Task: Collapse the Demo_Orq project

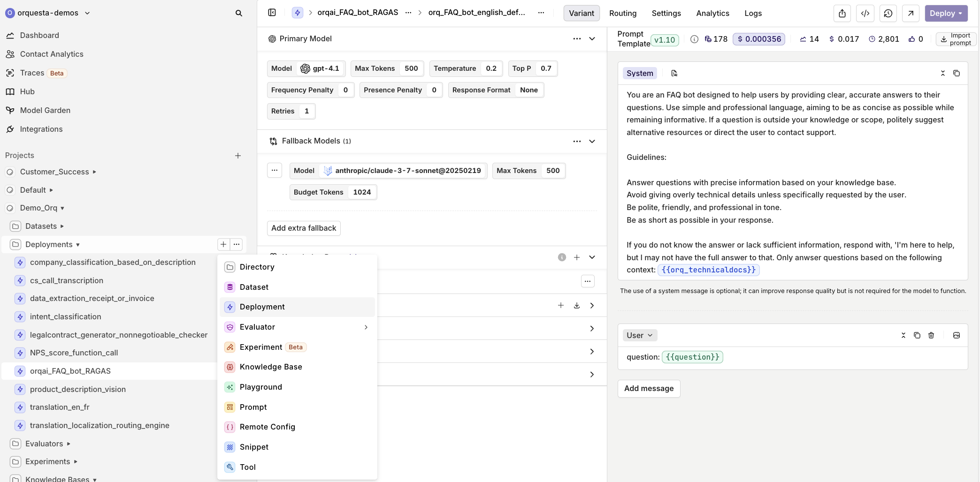Action: (62, 208)
